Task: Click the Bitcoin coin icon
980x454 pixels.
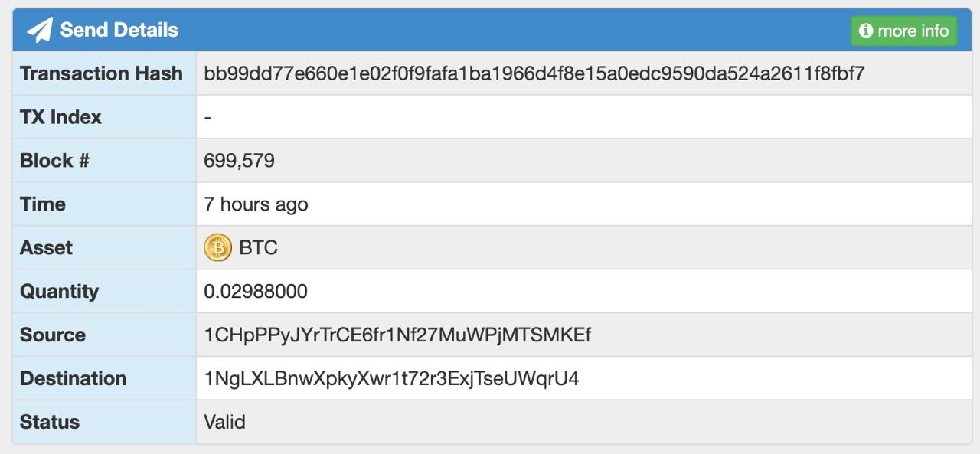Action: [217, 247]
